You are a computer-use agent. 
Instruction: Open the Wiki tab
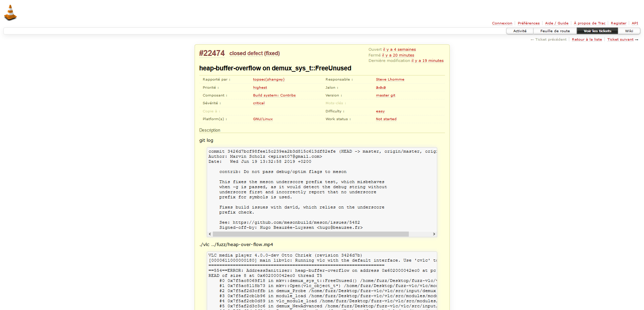629,31
